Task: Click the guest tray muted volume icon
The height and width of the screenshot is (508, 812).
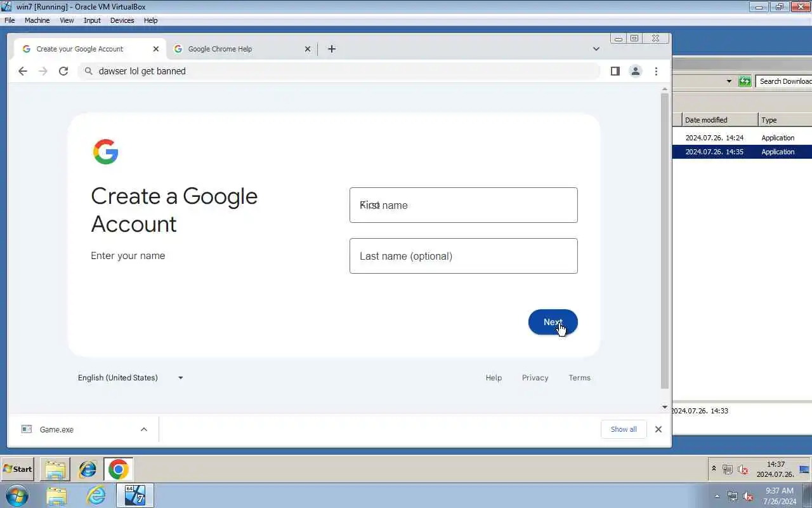Action: click(742, 470)
